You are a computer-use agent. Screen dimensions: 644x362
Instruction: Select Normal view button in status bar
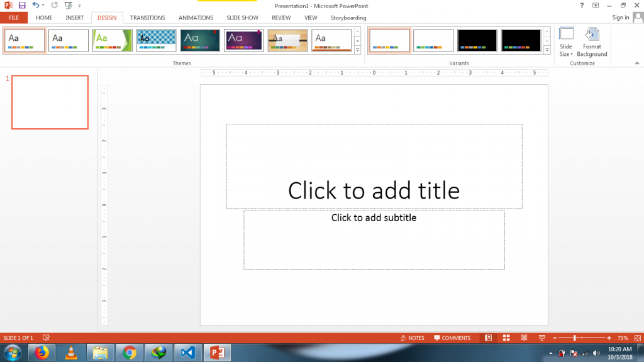point(488,338)
